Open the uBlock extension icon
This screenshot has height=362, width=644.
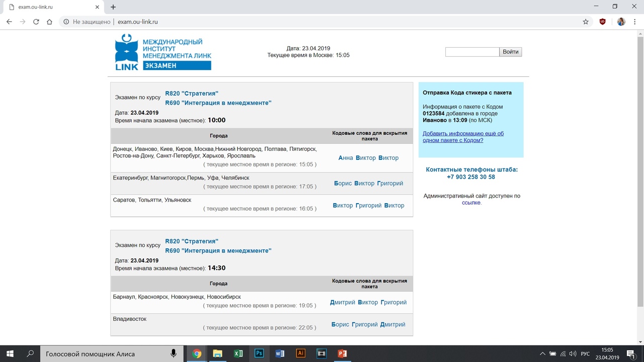tap(603, 22)
